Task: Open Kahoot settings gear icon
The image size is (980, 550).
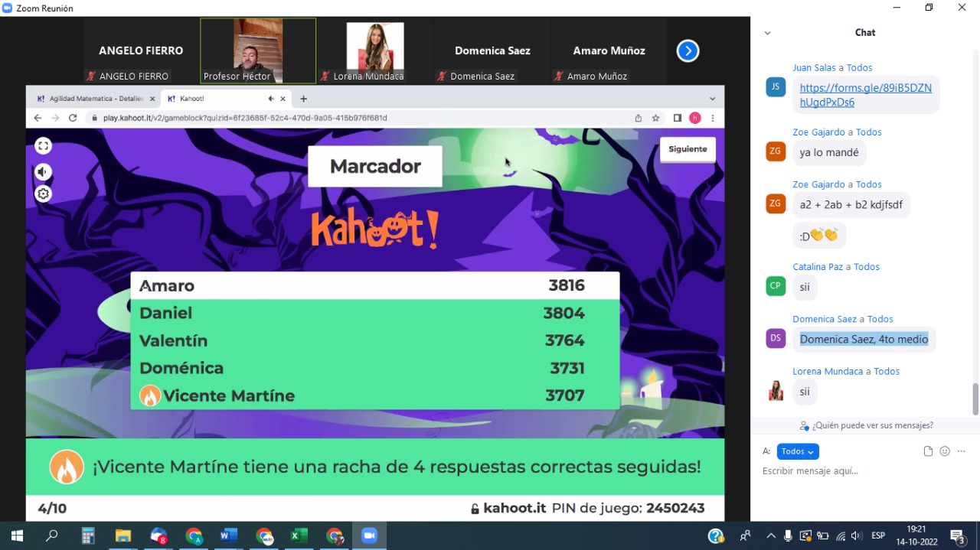Action: 44,194
